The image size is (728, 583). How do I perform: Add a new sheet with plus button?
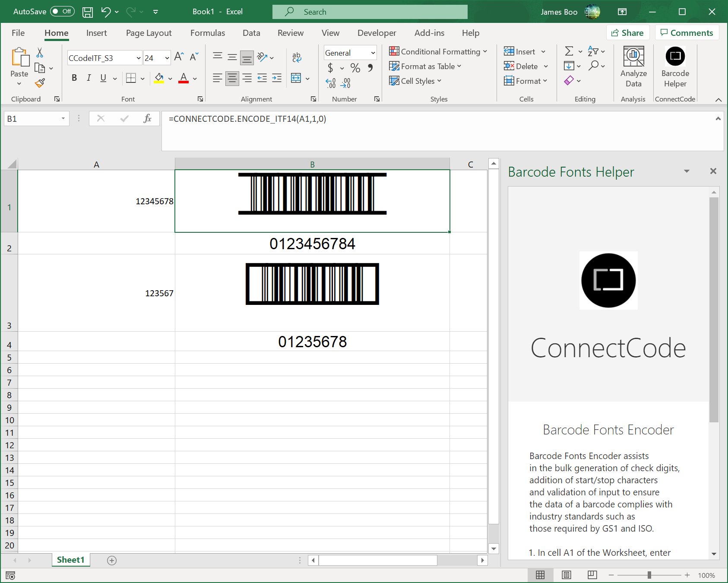pyautogui.click(x=112, y=560)
